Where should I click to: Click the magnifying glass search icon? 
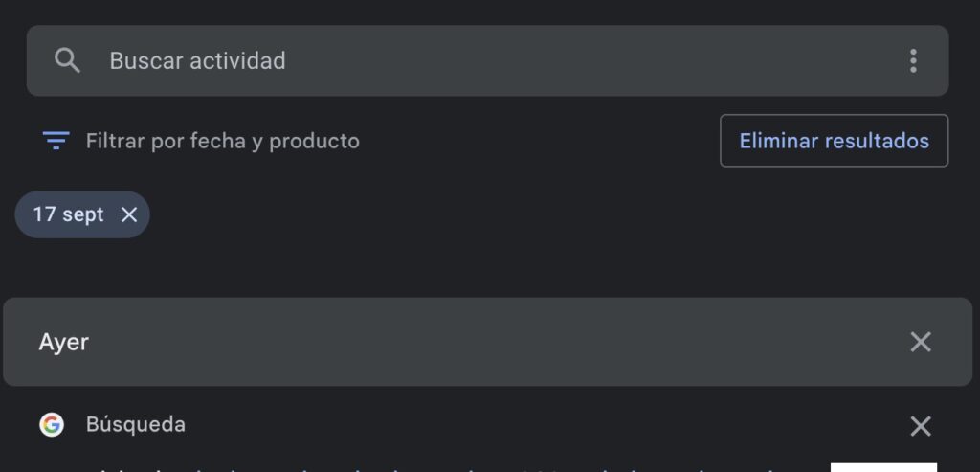click(67, 60)
